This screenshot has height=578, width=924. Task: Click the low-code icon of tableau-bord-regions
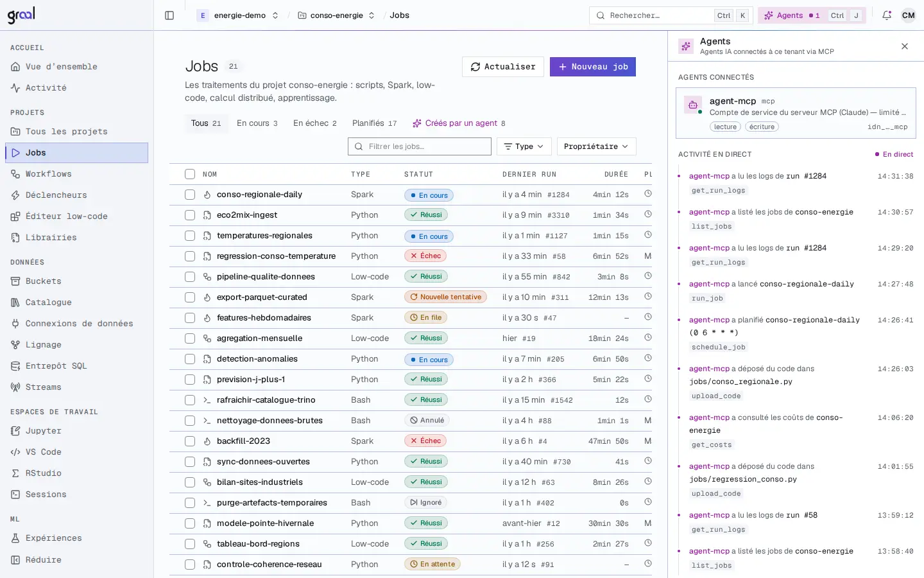pos(207,544)
